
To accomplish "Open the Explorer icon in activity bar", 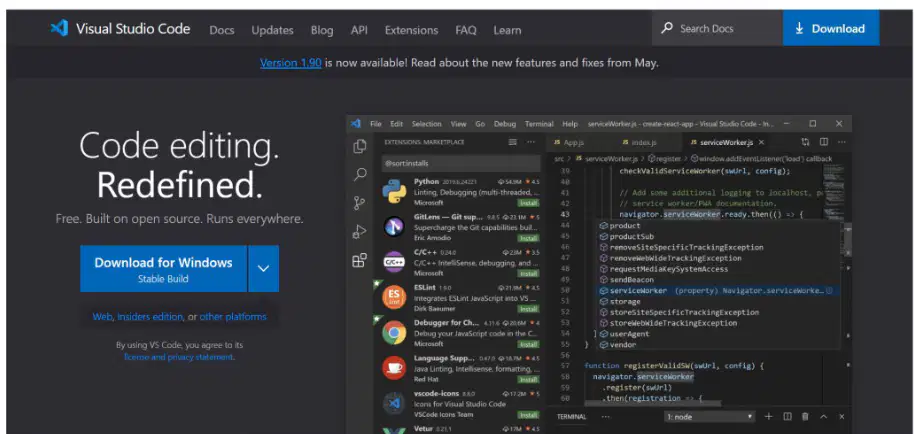I will coord(360,147).
